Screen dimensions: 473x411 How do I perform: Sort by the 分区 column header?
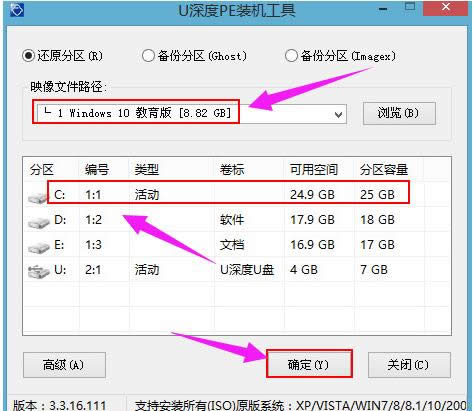[x=42, y=170]
